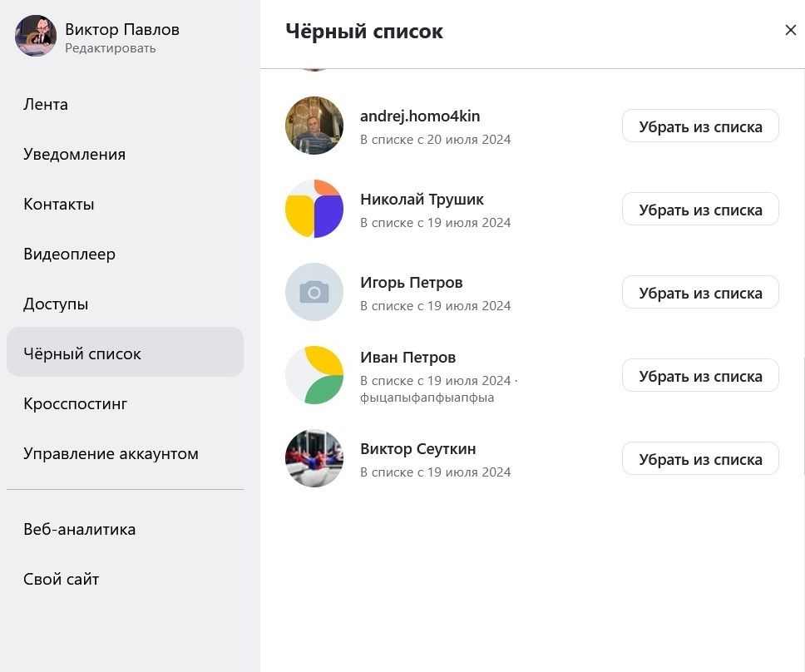Image resolution: width=805 pixels, height=672 pixels.
Task: Open the Лента section
Action: point(46,105)
